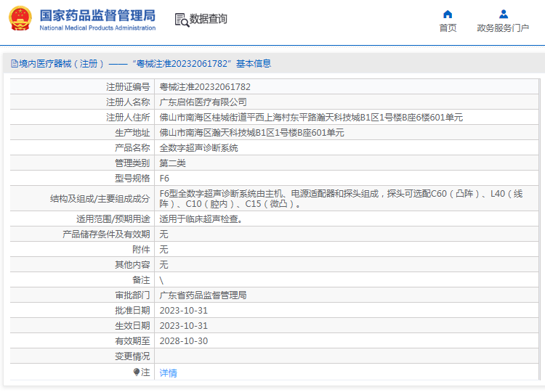The image size is (545, 392).
Task: Select 生效日期 value 2023-10-31
Action: [184, 326]
